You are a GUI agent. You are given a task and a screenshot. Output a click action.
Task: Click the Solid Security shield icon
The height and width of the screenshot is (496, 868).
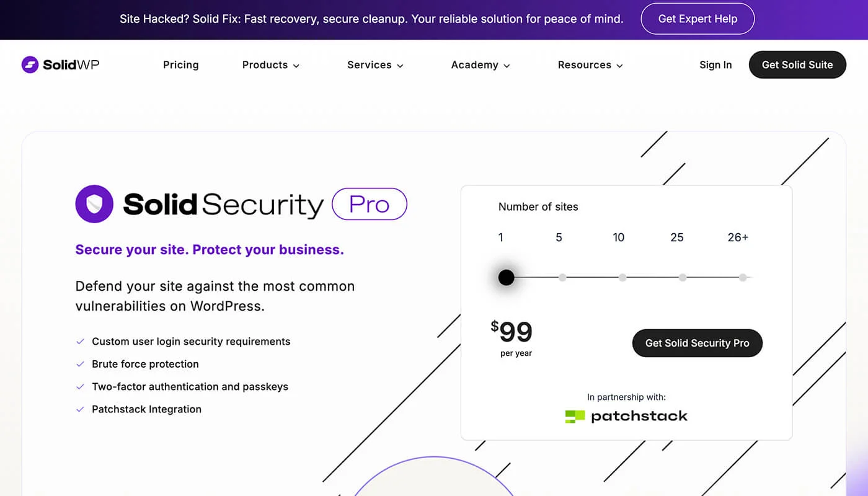click(x=94, y=204)
